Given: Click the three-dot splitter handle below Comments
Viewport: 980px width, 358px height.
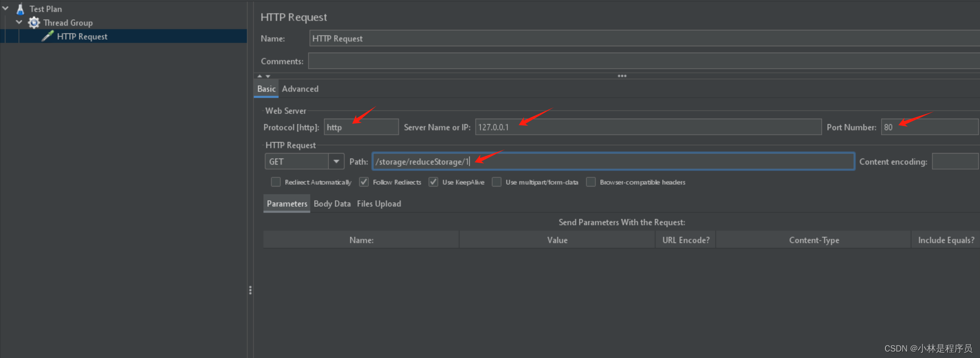Looking at the screenshot, I should click(x=622, y=76).
